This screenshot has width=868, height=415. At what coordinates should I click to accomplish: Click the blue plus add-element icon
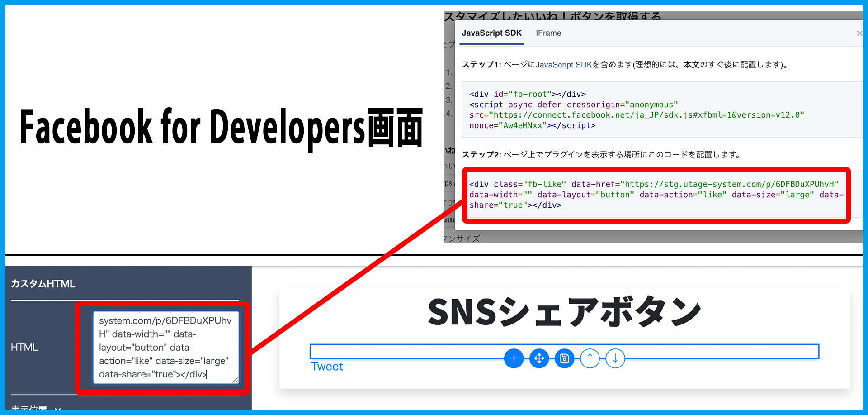coord(514,358)
